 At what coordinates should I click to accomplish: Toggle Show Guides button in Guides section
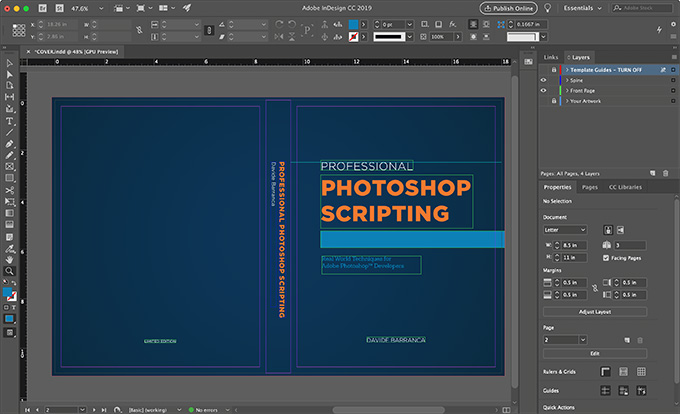[605, 391]
